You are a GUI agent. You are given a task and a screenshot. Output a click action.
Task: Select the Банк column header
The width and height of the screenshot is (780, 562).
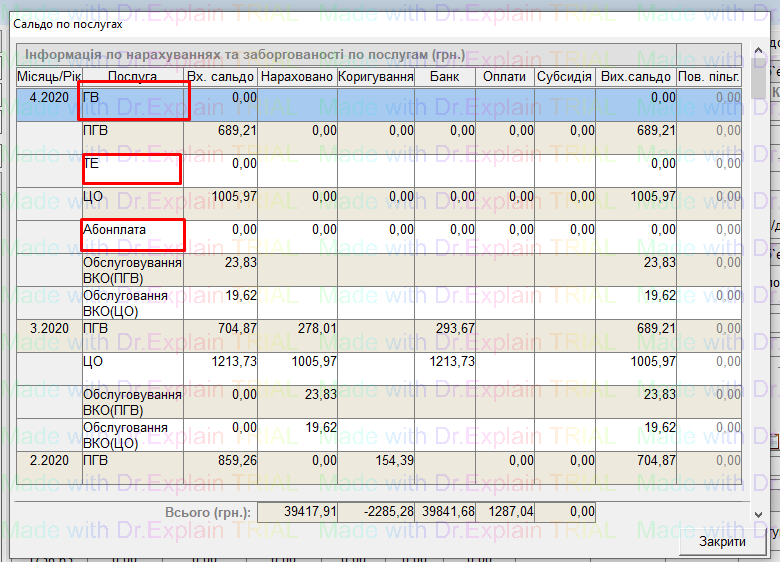pos(445,77)
